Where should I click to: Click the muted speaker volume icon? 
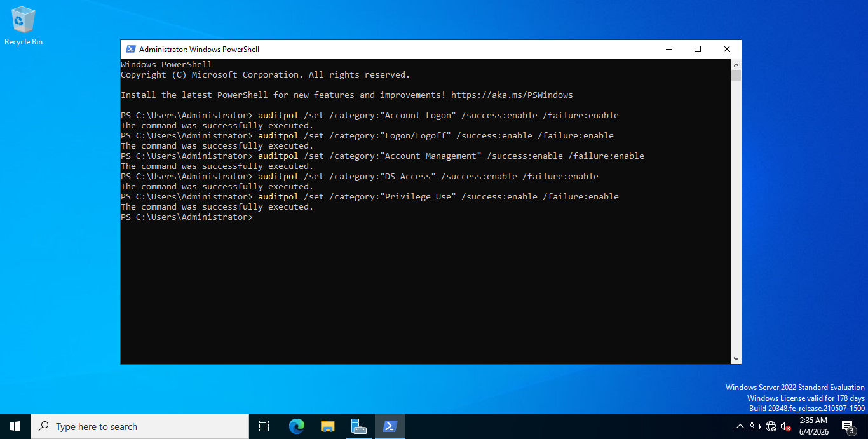[786, 427]
